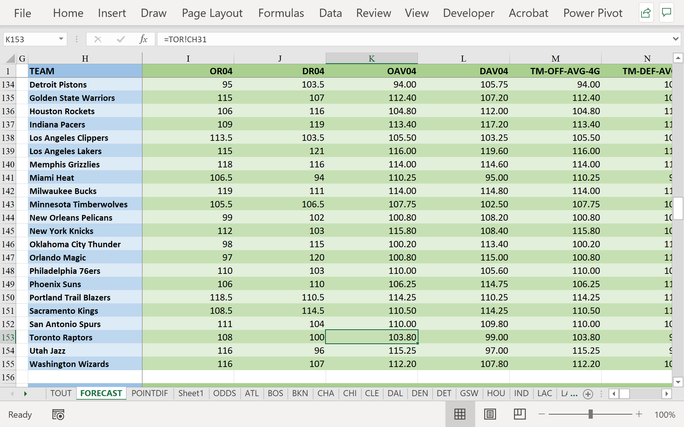Click the zoom in plus icon

[x=639, y=414]
